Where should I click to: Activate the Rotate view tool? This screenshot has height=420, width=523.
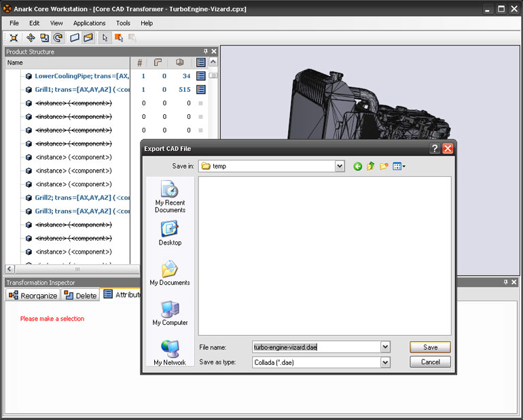(58, 38)
